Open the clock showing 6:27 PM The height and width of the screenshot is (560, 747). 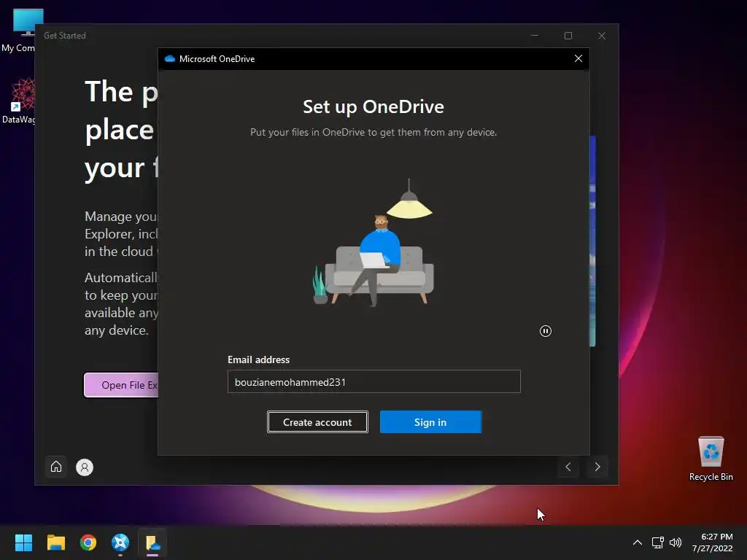712,542
